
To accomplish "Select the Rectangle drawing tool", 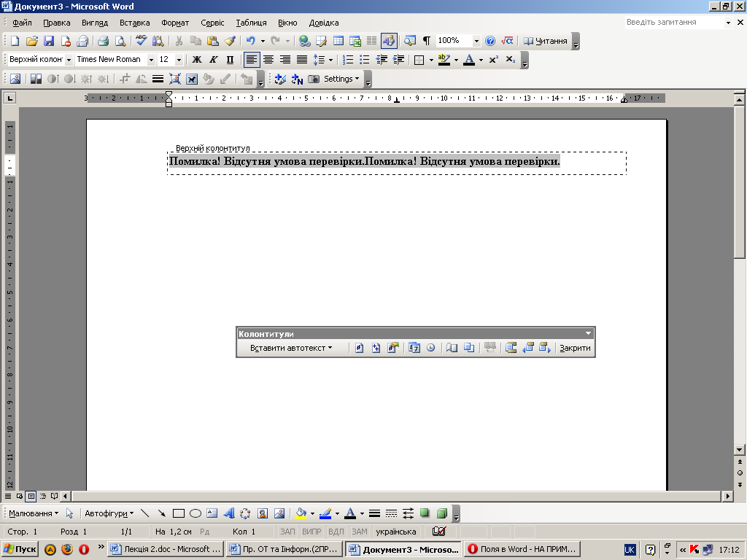I will [x=179, y=513].
